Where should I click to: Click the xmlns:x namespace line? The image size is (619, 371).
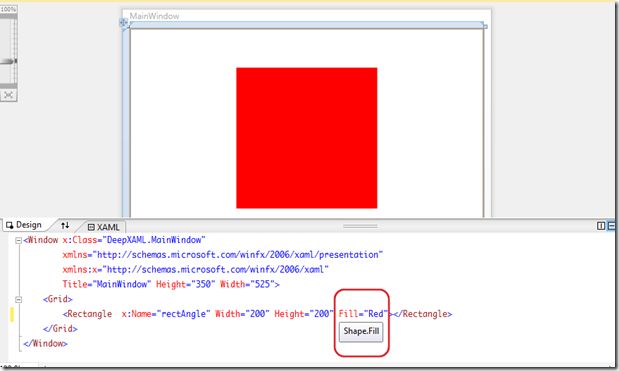(x=195, y=270)
